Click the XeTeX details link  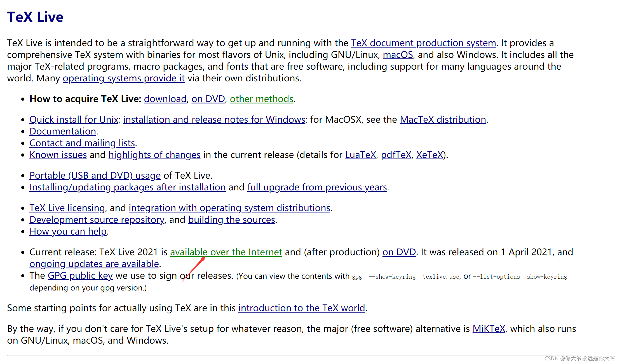coord(429,155)
